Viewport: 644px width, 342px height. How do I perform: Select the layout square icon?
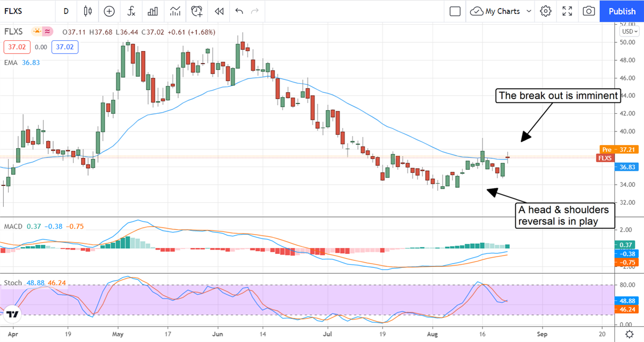coord(455,11)
